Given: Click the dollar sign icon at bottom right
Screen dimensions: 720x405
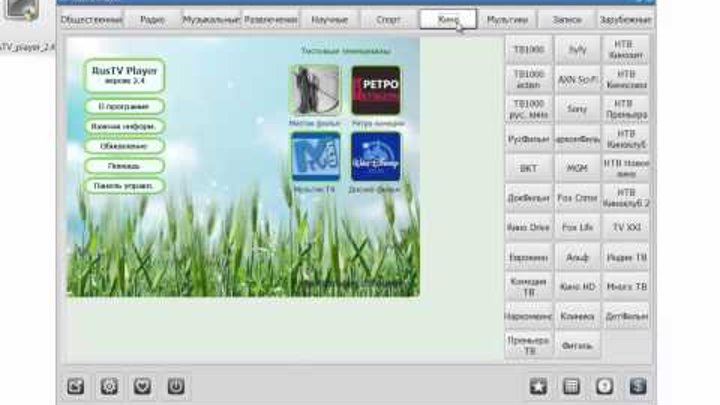Looking at the screenshot, I should point(637,386).
